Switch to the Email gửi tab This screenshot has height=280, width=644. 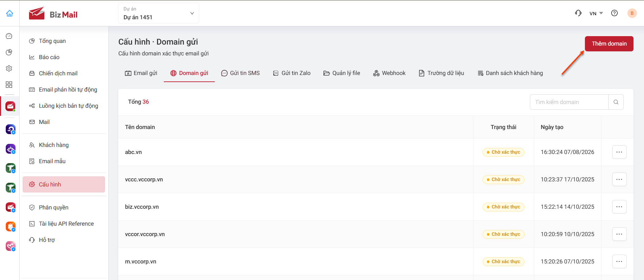tap(141, 73)
